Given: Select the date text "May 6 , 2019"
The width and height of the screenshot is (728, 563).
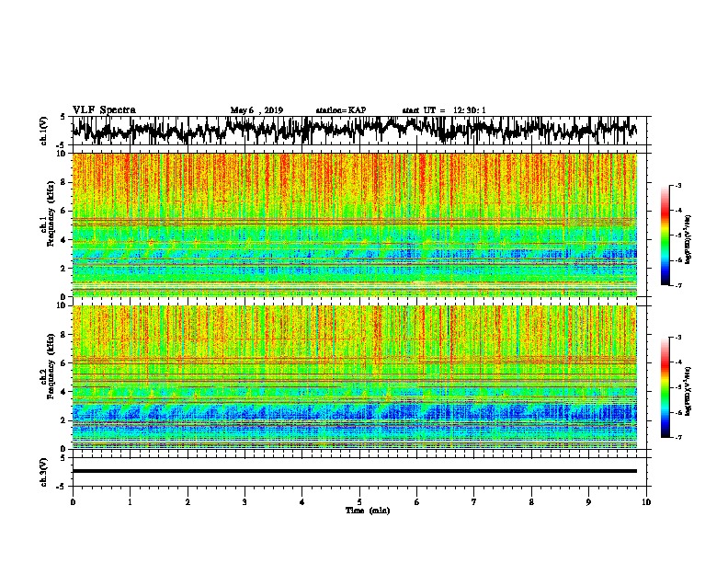Looking at the screenshot, I should [256, 110].
